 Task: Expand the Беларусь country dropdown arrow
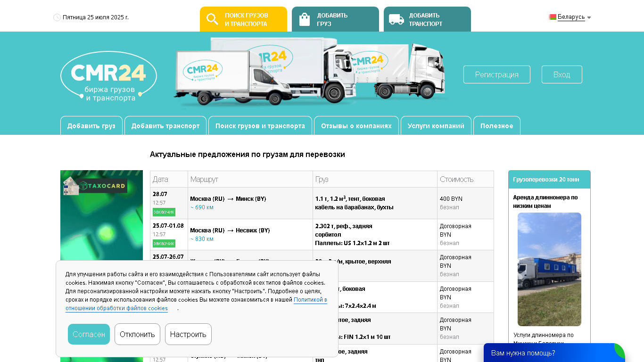[589, 17]
